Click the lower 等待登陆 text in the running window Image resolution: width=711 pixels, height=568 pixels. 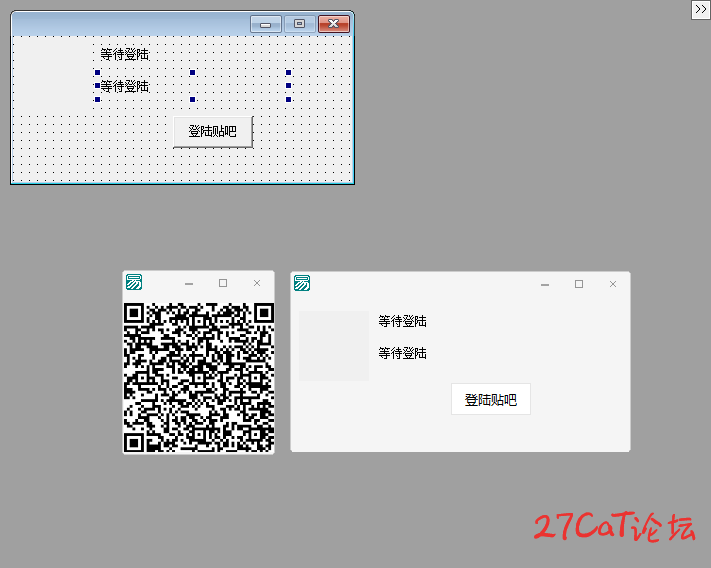tap(403, 353)
